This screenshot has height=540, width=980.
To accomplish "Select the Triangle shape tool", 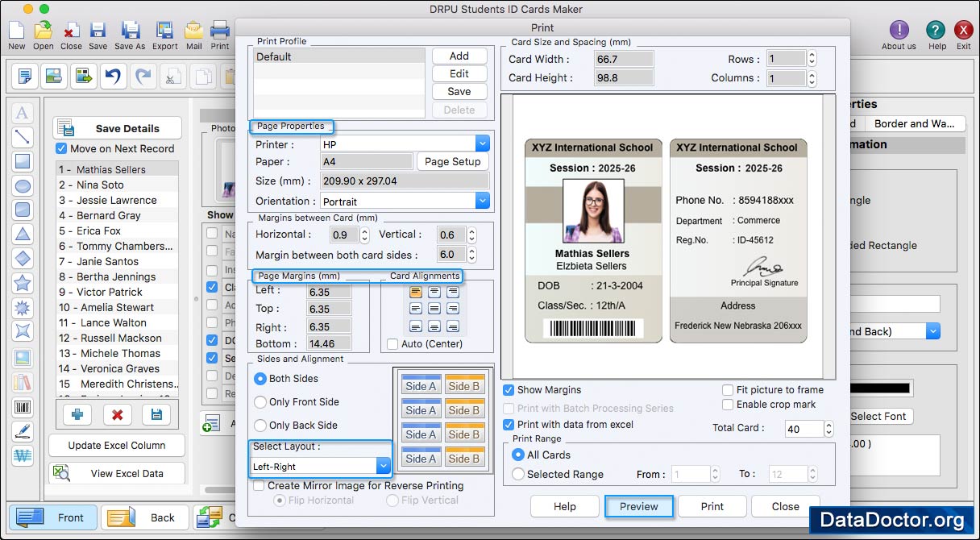I will click(23, 234).
